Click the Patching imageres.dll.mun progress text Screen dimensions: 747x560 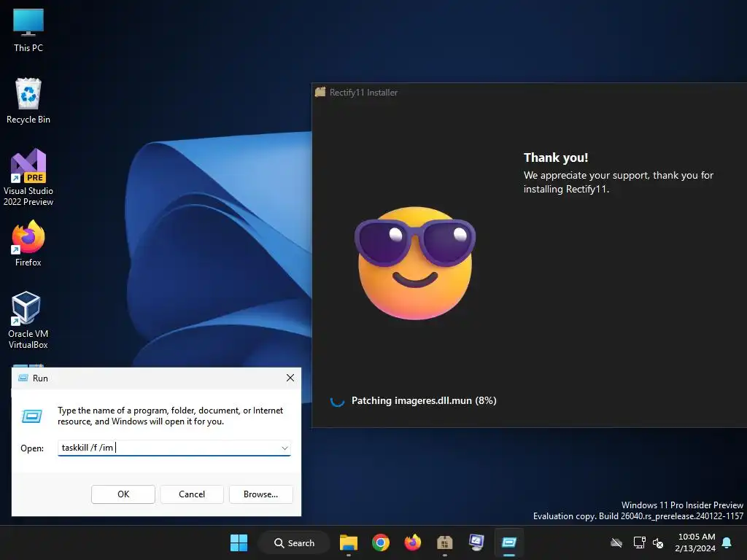click(x=424, y=401)
